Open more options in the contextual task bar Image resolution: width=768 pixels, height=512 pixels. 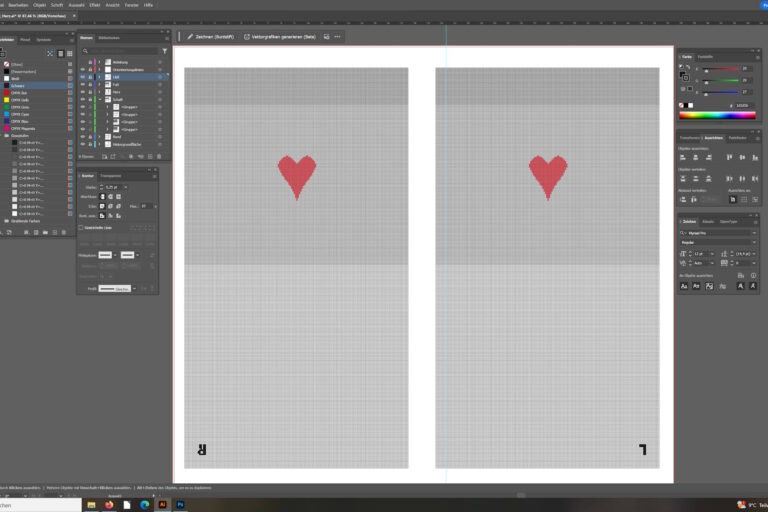click(337, 37)
